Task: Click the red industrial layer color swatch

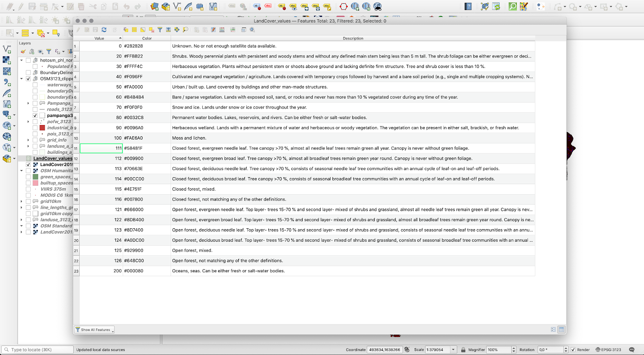Action: pyautogui.click(x=42, y=128)
